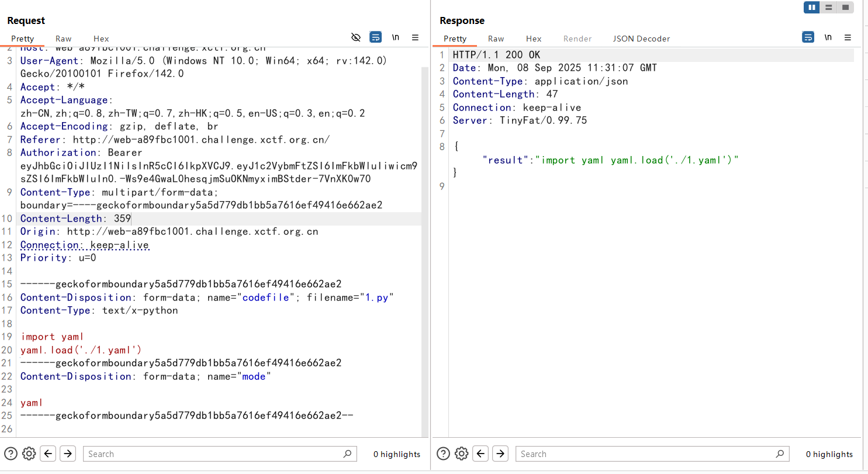Switch Response view to Hex tab
Viewport: 868px width, 474px height.
pyautogui.click(x=534, y=39)
